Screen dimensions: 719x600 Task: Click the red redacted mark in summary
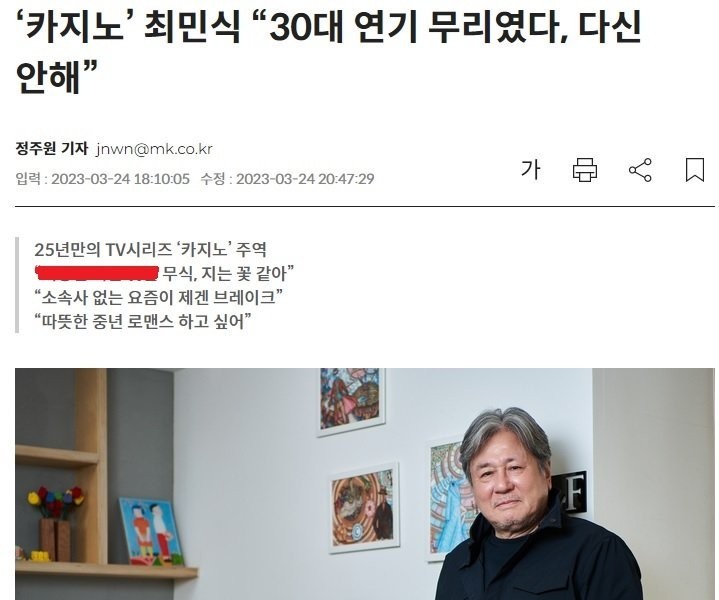point(96,272)
